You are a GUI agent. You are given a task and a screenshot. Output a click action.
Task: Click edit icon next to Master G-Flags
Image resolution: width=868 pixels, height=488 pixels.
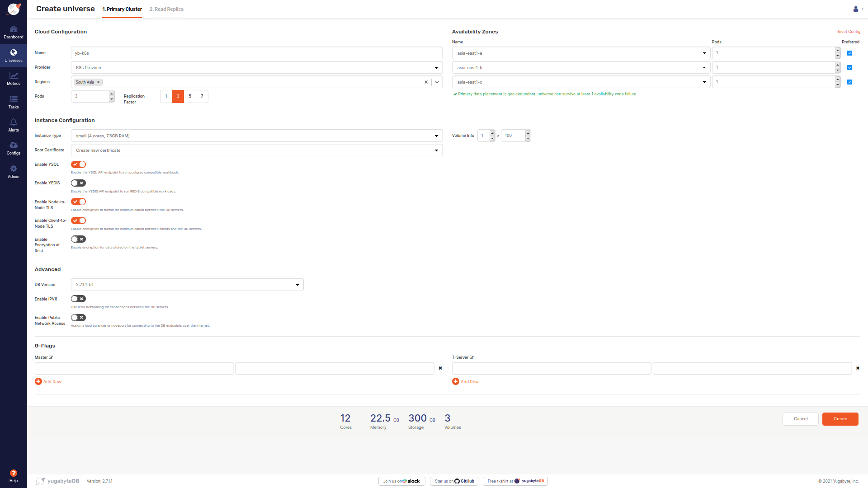tap(51, 357)
